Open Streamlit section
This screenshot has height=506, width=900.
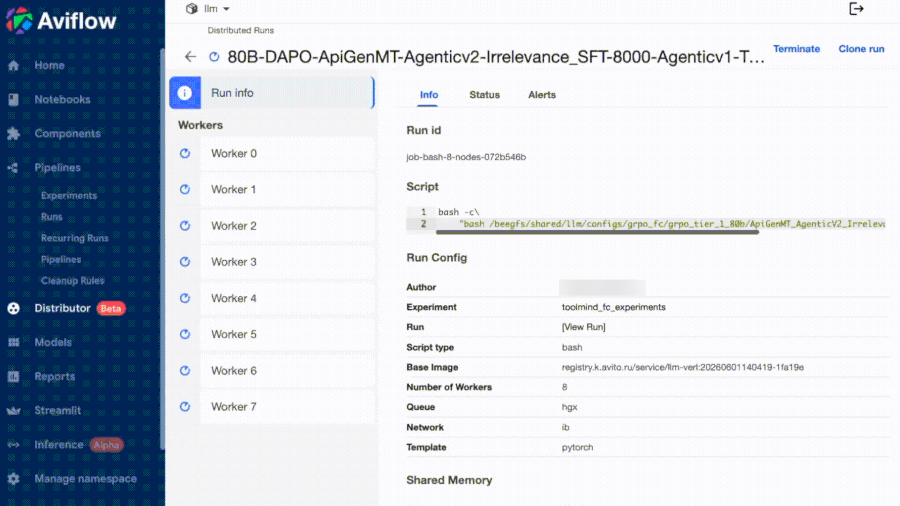[57, 411]
